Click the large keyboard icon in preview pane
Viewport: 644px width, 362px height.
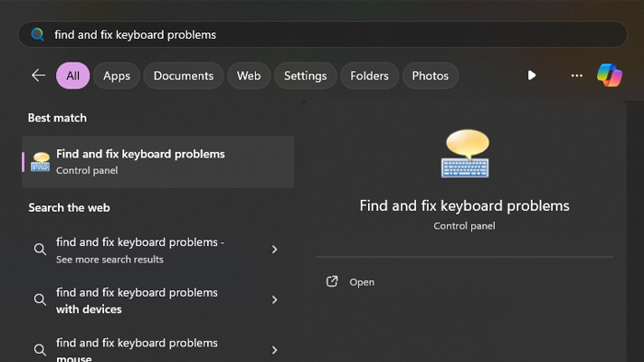[465, 154]
